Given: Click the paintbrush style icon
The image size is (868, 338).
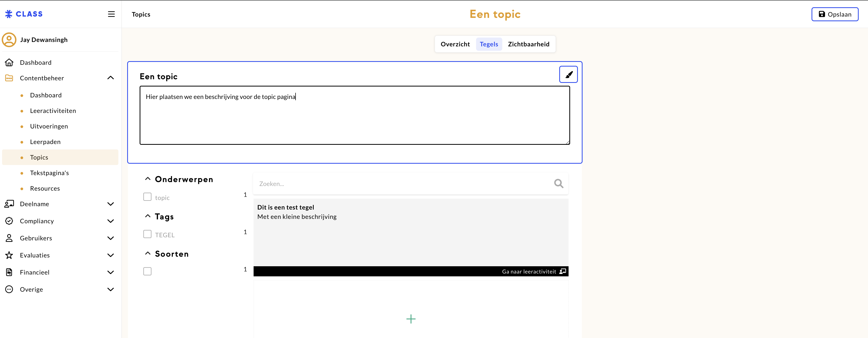Looking at the screenshot, I should (x=568, y=75).
